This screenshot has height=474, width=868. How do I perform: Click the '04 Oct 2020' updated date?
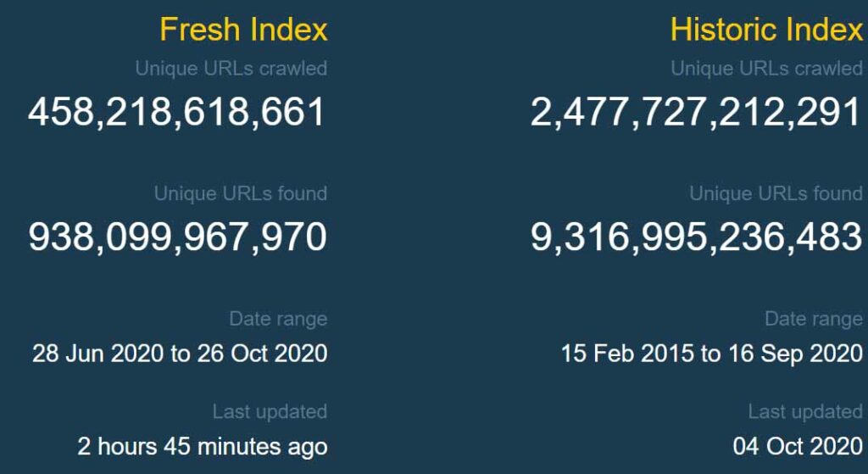[798, 446]
